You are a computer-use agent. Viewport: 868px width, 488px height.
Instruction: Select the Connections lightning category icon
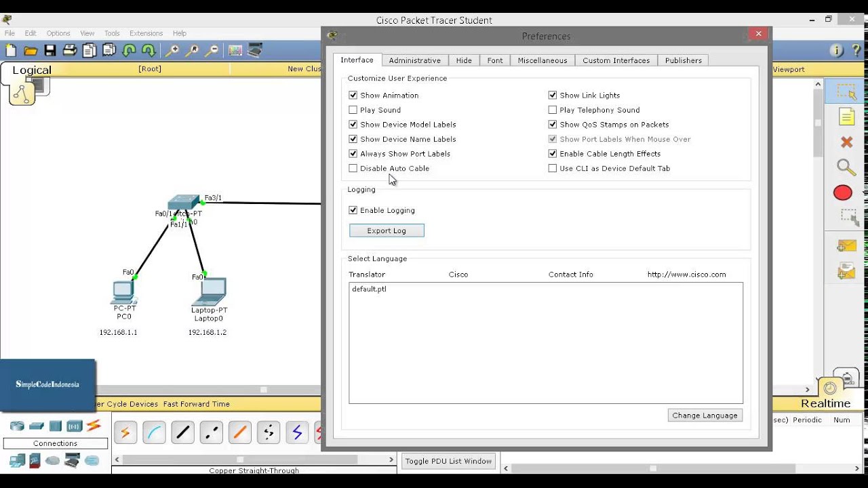(94, 426)
